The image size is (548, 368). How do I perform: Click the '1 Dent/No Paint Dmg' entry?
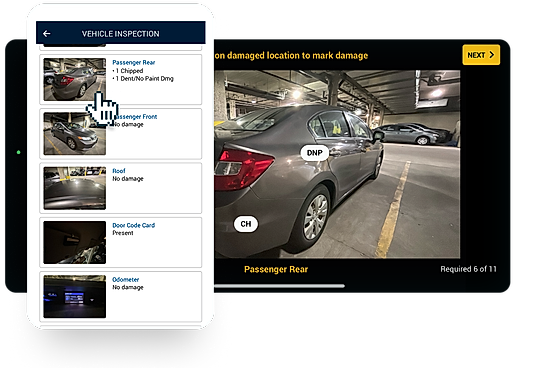click(x=143, y=79)
